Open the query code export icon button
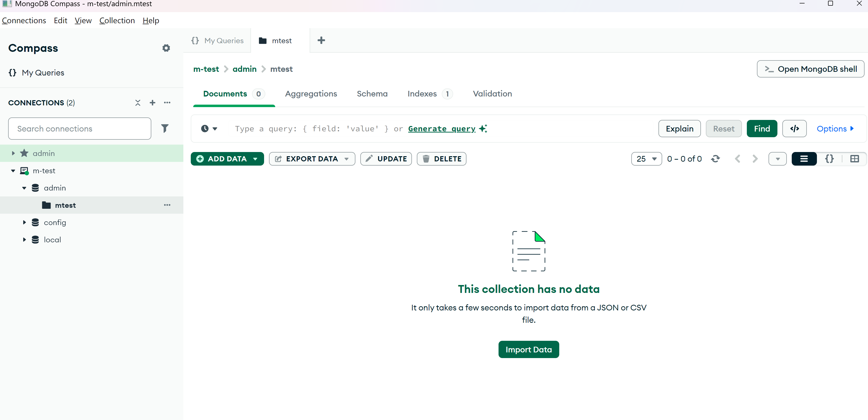The image size is (868, 420). pyautogui.click(x=794, y=128)
